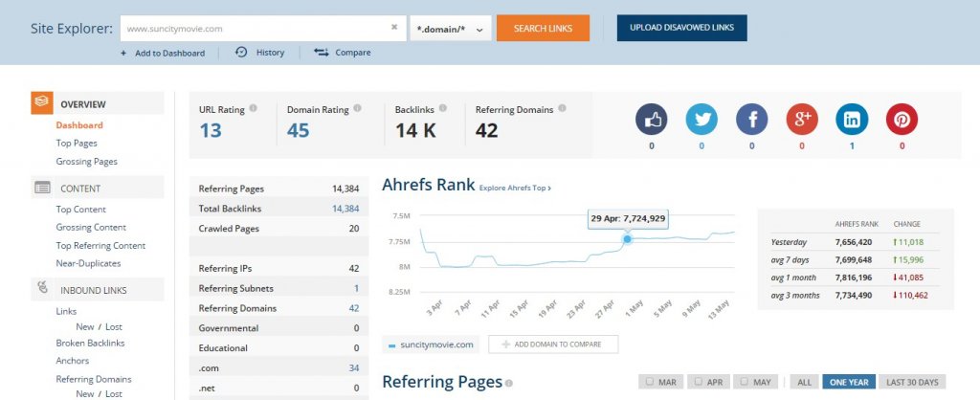Select the ONE YEAR time range tab

click(x=849, y=381)
